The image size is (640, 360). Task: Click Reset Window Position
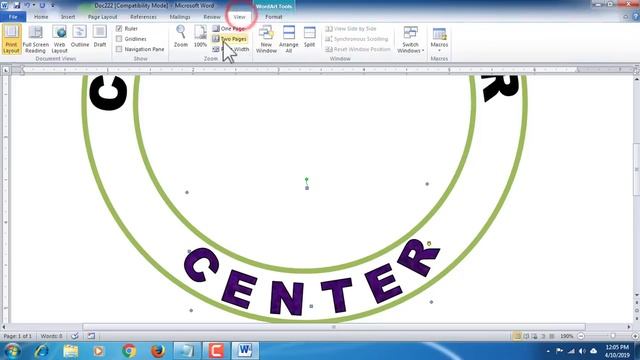pos(358,49)
